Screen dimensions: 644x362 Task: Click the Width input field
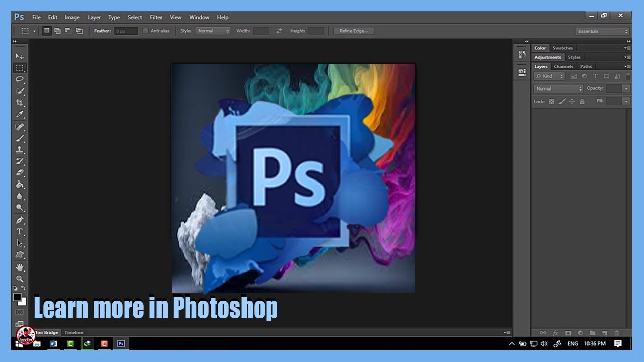coord(261,31)
